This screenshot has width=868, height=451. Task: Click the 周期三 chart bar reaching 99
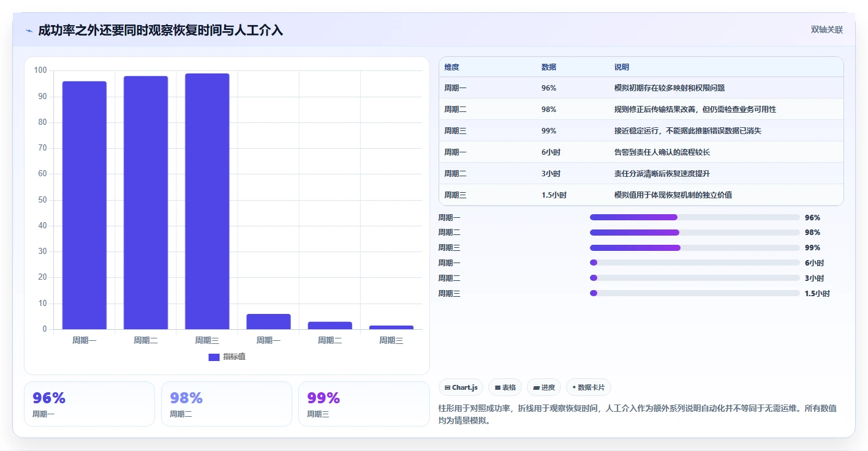click(x=207, y=201)
